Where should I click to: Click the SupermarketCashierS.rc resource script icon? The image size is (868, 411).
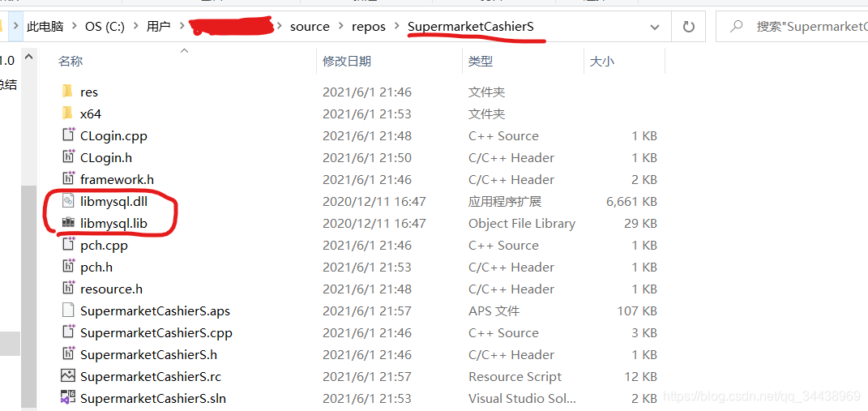(67, 376)
